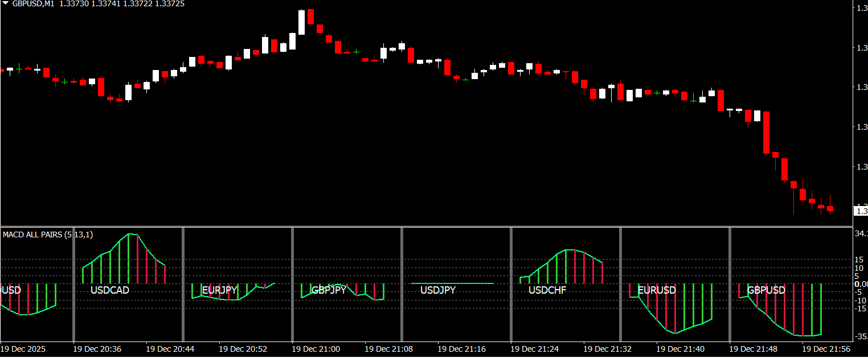Click the longest red candle in the late sell-off
868x358 pixels.
766,132
